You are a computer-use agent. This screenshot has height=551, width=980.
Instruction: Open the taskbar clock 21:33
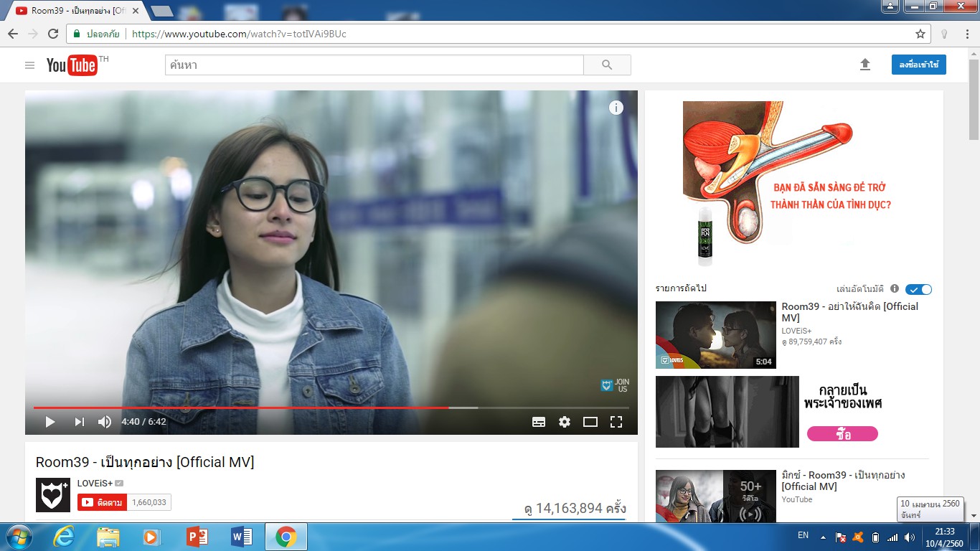[x=945, y=537]
